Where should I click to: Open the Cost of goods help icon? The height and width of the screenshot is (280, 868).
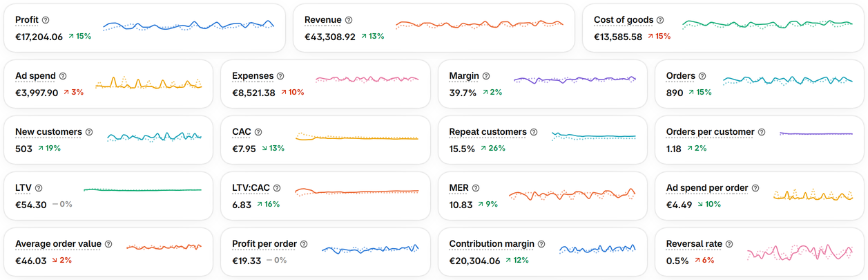pos(660,20)
